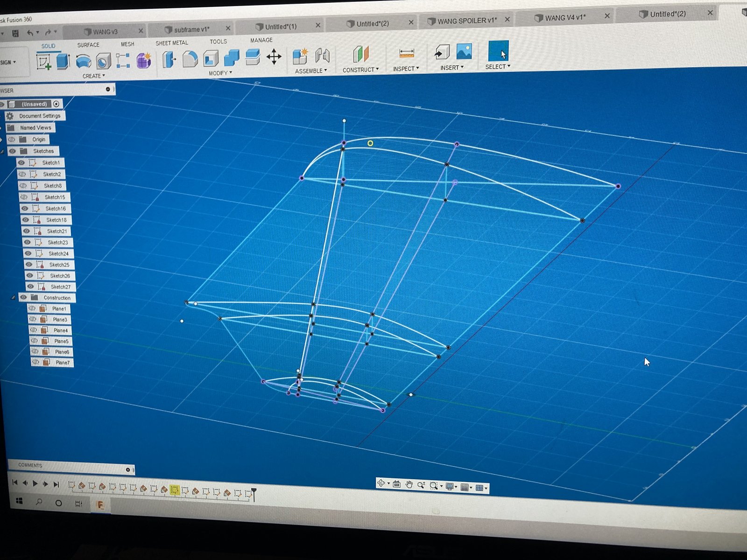The image size is (747, 560).
Task: Switch to the SURFACE tab
Action: click(x=88, y=45)
